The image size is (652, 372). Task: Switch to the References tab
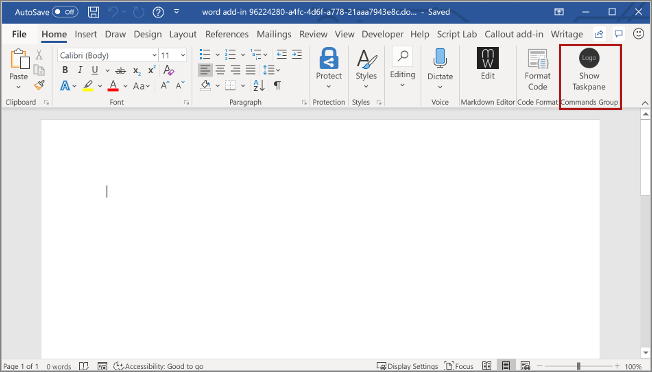pos(227,34)
